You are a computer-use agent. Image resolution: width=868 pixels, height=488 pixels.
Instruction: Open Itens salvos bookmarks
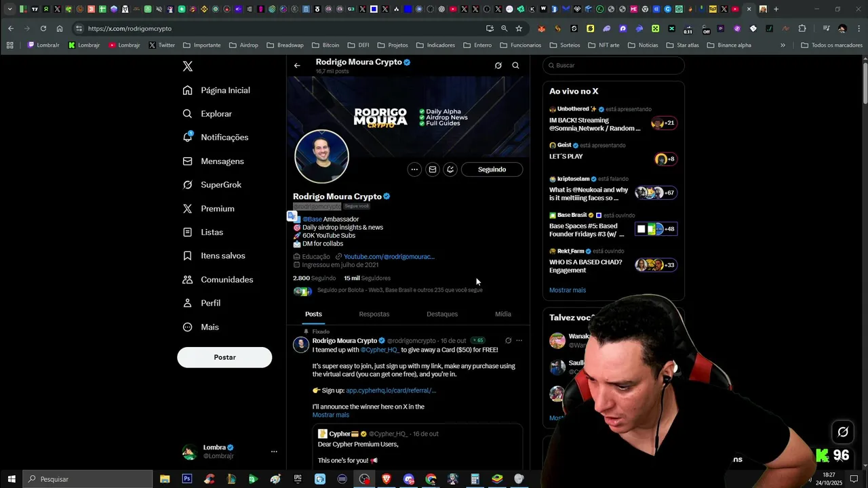[x=214, y=256]
